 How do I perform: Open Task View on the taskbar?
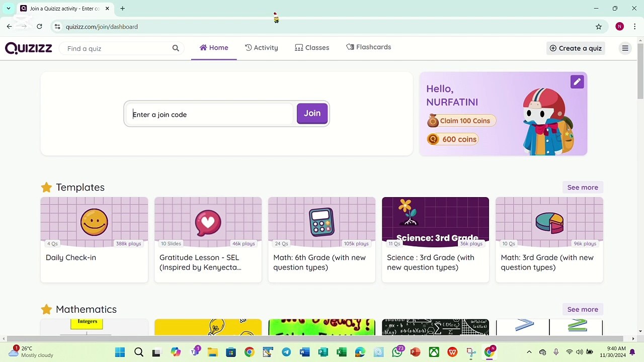click(156, 352)
